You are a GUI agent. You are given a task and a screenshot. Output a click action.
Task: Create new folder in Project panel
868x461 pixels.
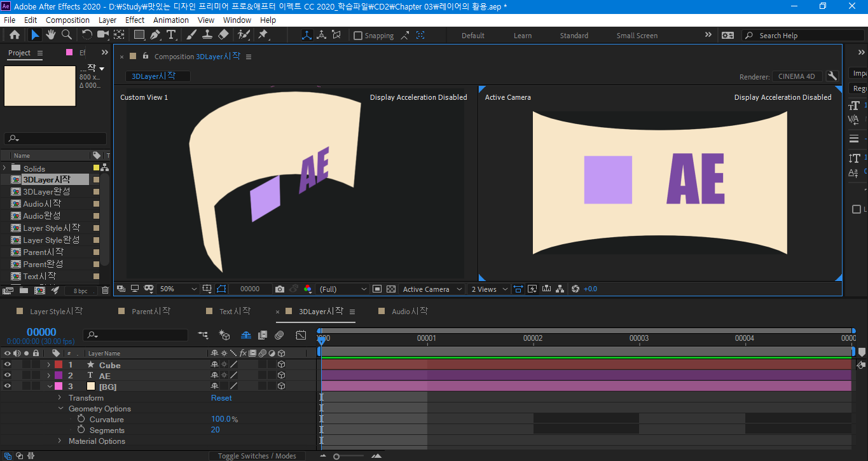tap(24, 291)
